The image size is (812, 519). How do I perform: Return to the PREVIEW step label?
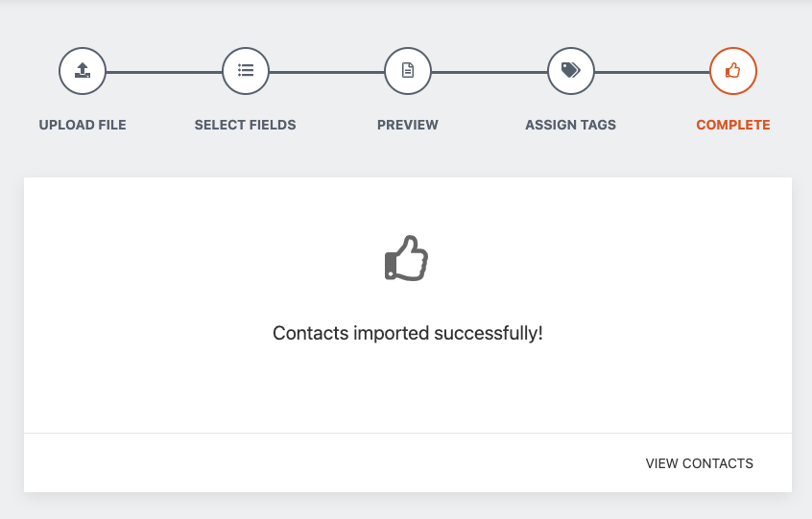point(408,125)
